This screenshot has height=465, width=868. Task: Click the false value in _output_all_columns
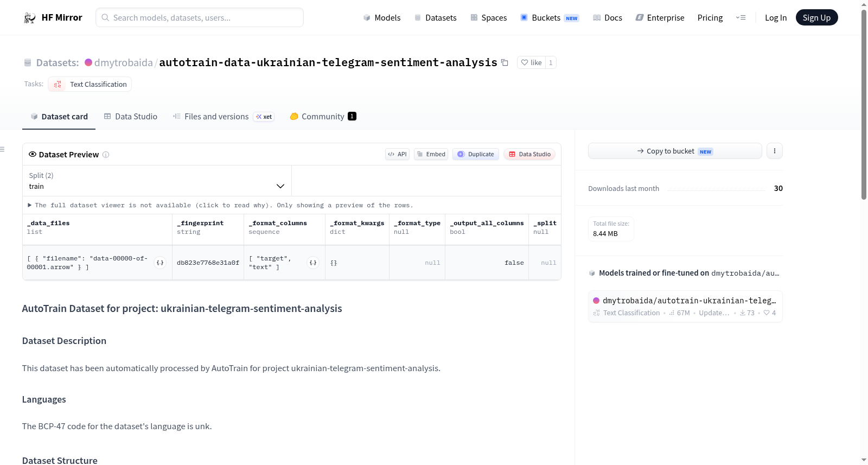(x=514, y=263)
